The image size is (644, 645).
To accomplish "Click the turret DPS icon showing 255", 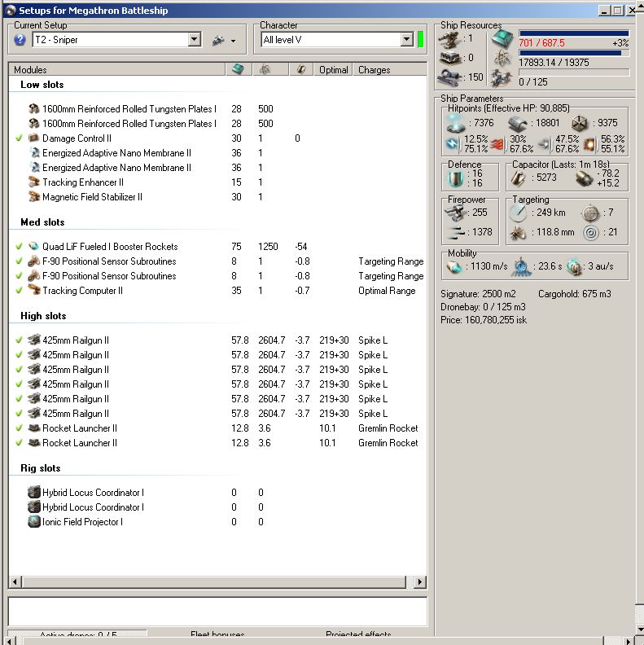I will (x=455, y=213).
